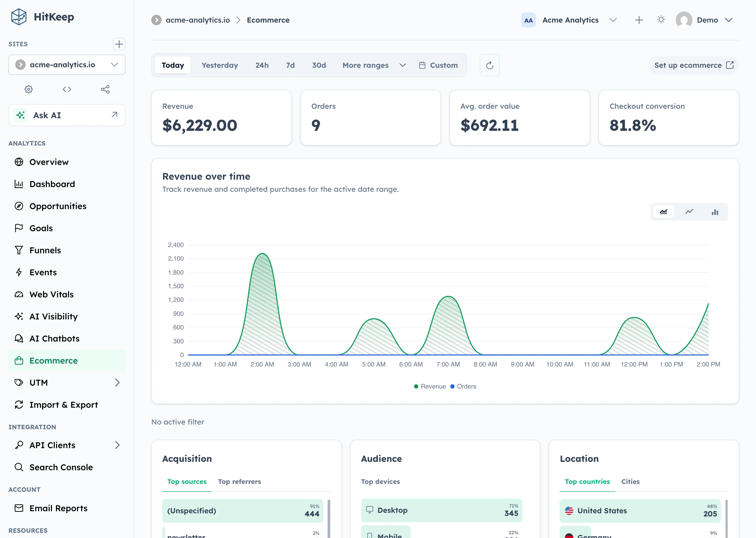The width and height of the screenshot is (756, 538).
Task: Open Funnels section
Action: point(67,250)
